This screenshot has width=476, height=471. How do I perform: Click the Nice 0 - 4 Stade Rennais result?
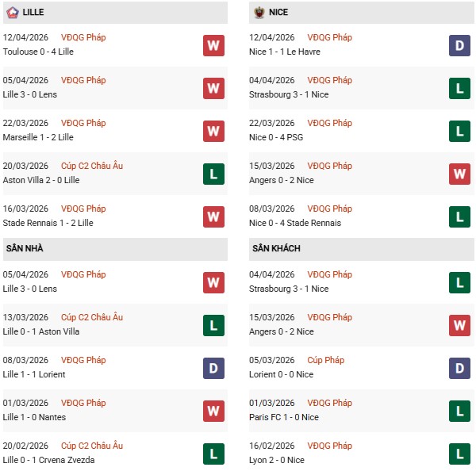[294, 223]
